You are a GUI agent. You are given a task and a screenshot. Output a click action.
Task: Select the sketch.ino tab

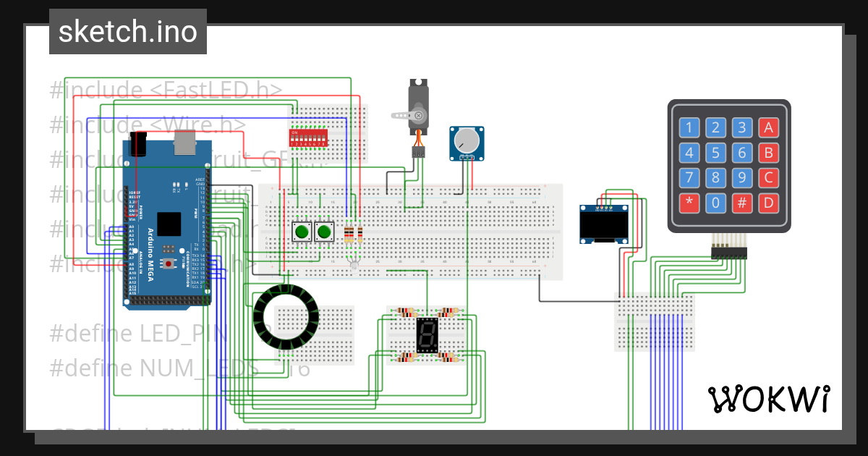coord(127,31)
